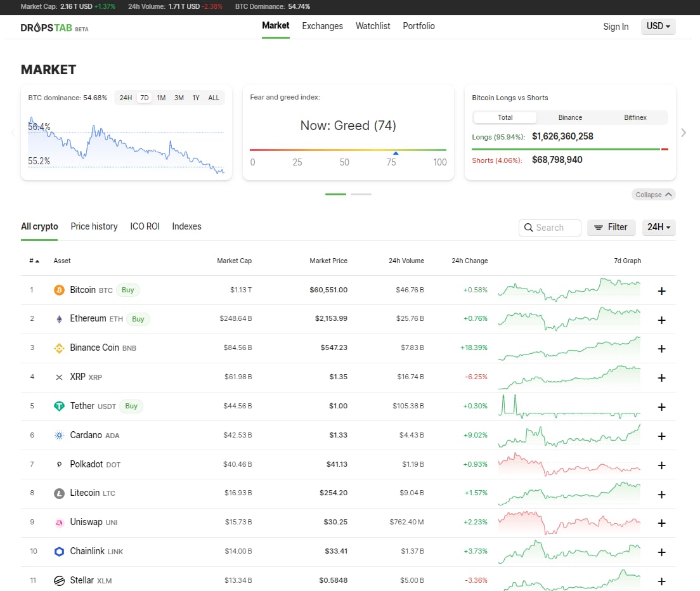Image resolution: width=700 pixels, height=591 pixels.
Task: Click the Uniswap logo icon
Action: [x=59, y=523]
